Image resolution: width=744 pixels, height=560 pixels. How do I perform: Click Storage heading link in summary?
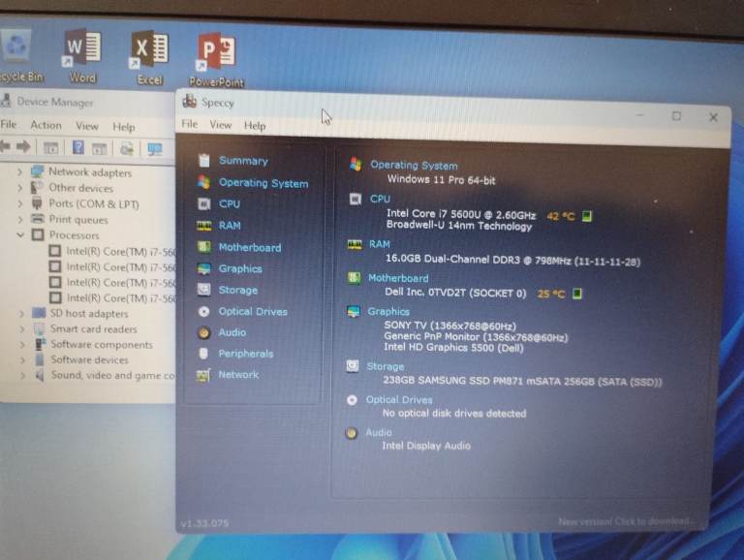[x=386, y=366]
